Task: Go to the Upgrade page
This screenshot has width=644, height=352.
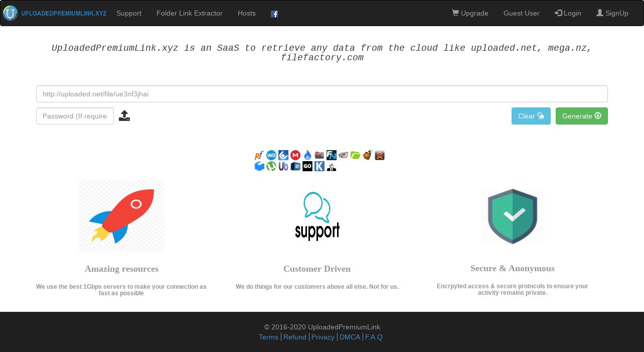Action: [470, 13]
